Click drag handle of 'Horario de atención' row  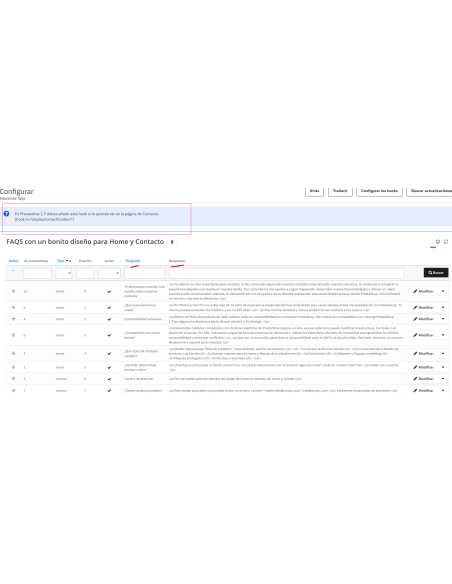(x=13, y=379)
